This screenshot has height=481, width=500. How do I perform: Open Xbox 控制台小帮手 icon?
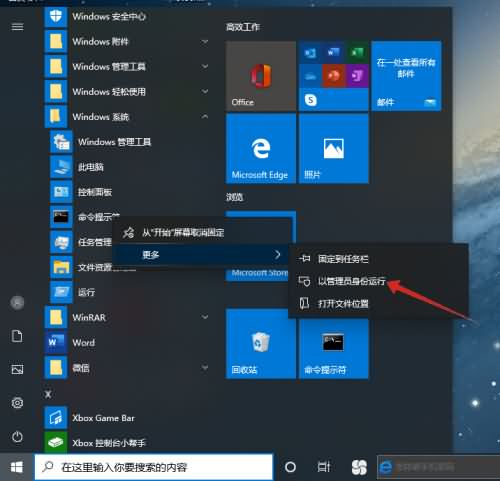[x=56, y=443]
